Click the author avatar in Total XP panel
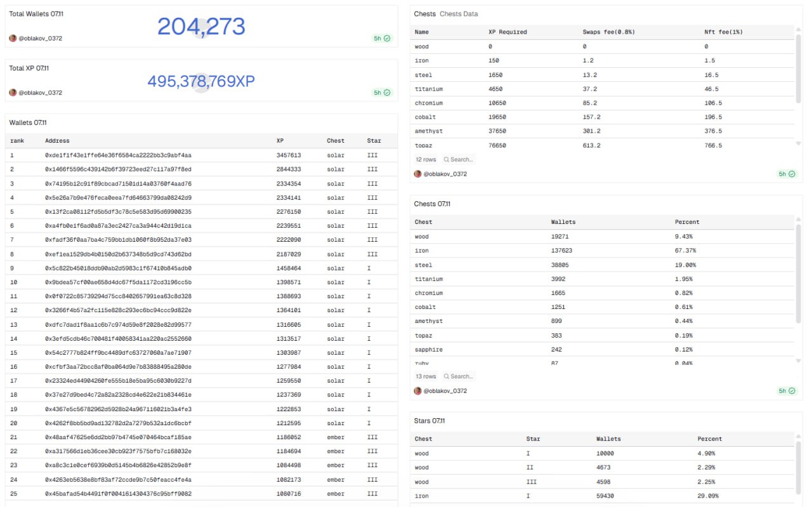Viewport: 812px width, 507px height. (x=13, y=93)
